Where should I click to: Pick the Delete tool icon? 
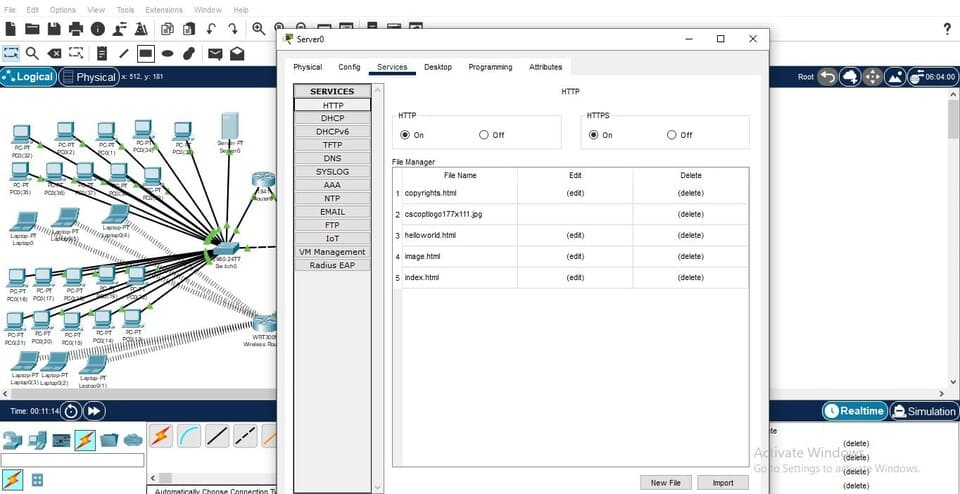pos(54,53)
